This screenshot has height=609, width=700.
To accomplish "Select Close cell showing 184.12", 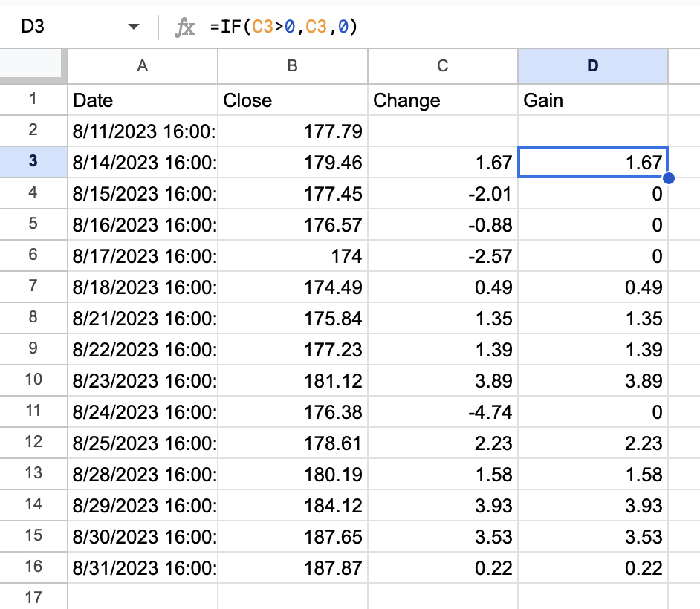I will (293, 506).
